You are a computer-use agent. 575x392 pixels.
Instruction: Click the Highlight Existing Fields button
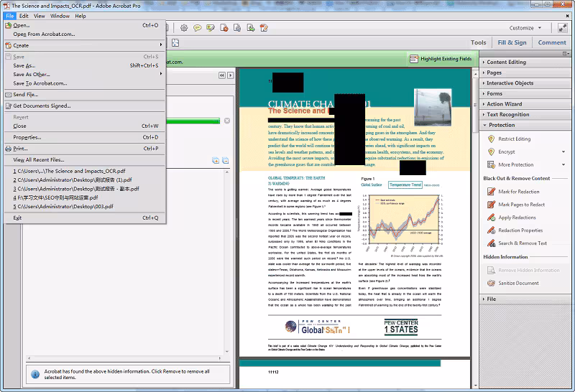tap(441, 59)
